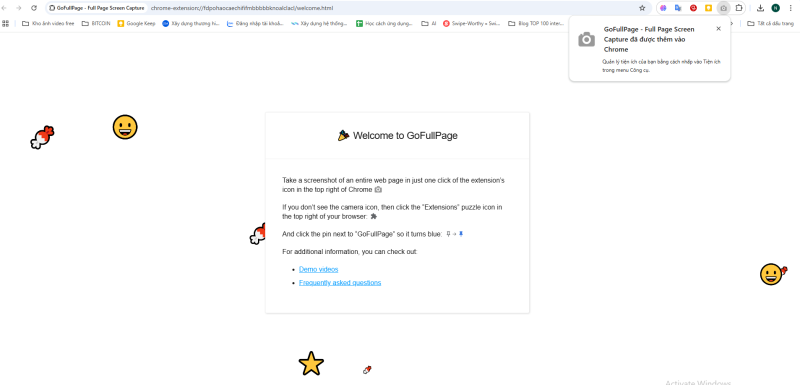The image size is (800, 385).
Task: Click the 'Take a screenshot of an entire web page' paragraph
Action: (393, 185)
